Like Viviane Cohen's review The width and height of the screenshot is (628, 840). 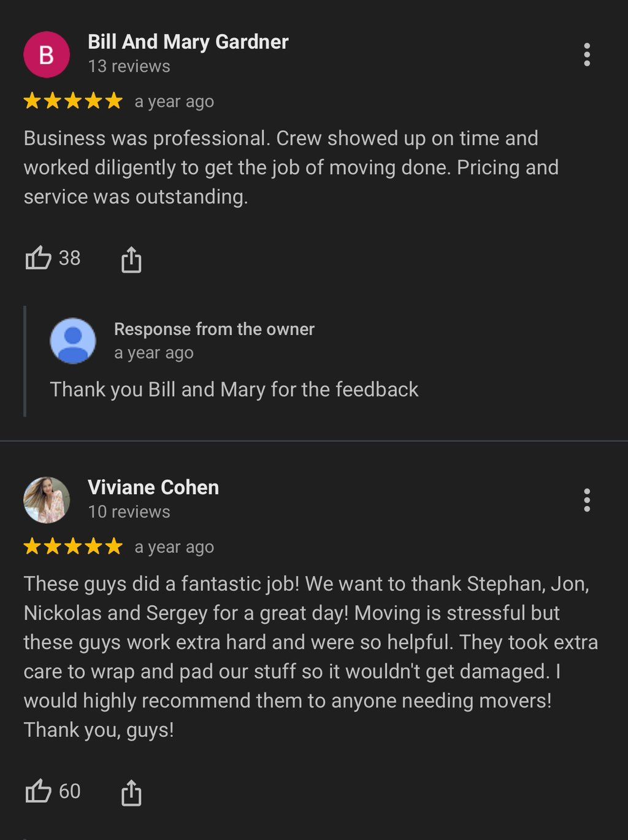[x=38, y=792]
